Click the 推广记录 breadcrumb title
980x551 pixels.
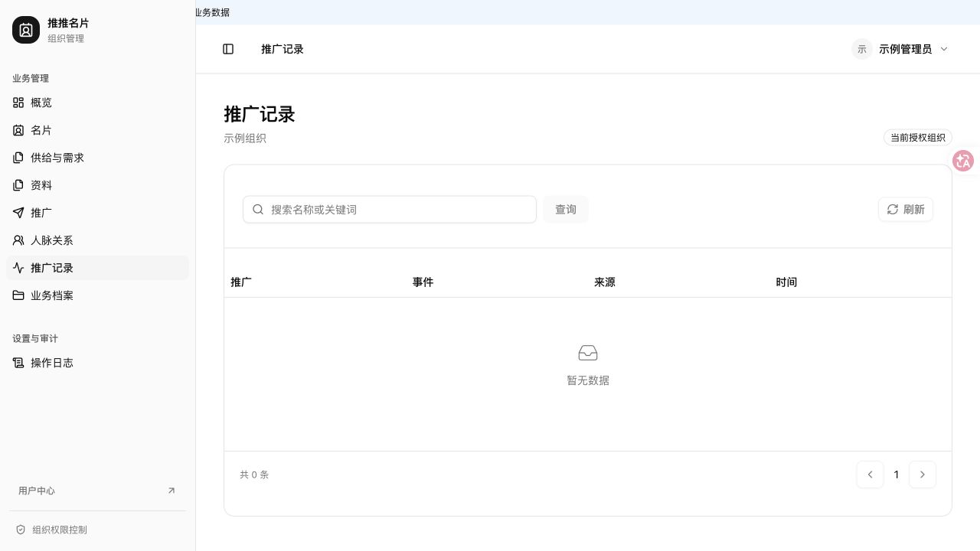pyautogui.click(x=283, y=49)
